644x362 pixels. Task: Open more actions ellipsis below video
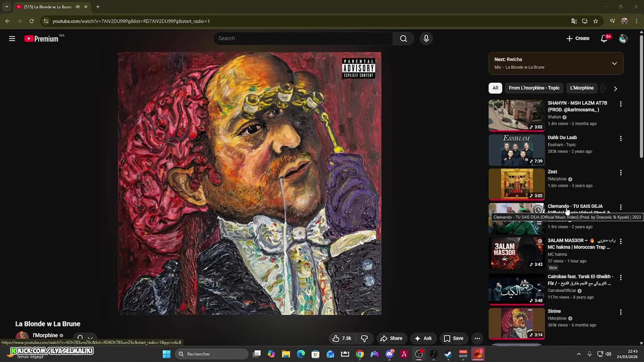[x=477, y=338]
